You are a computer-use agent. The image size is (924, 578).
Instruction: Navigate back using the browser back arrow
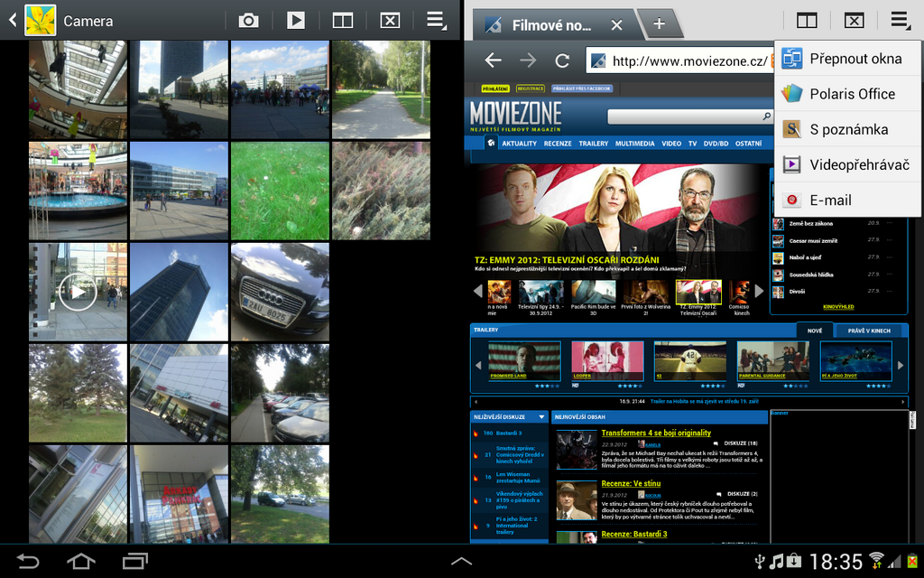click(x=493, y=61)
